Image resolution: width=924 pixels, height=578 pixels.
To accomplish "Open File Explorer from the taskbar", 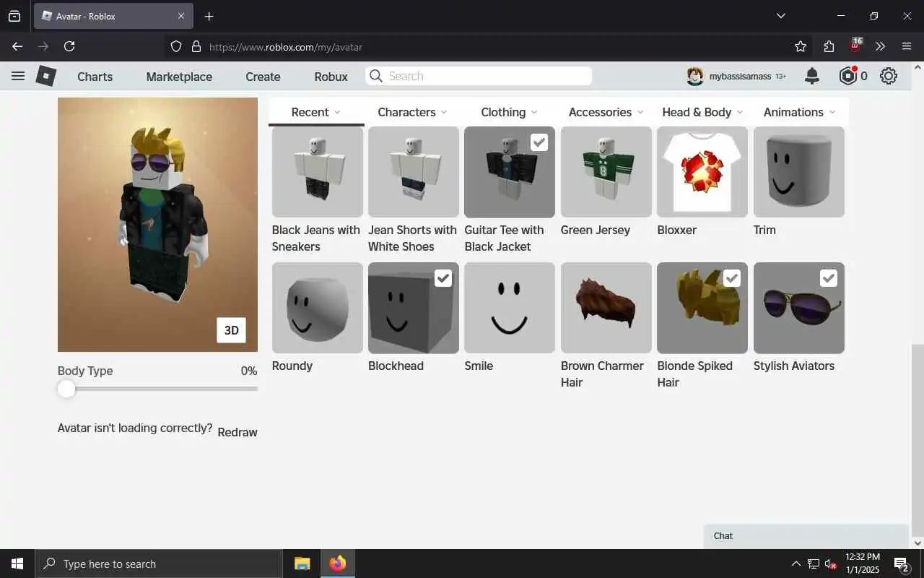I will 302,564.
